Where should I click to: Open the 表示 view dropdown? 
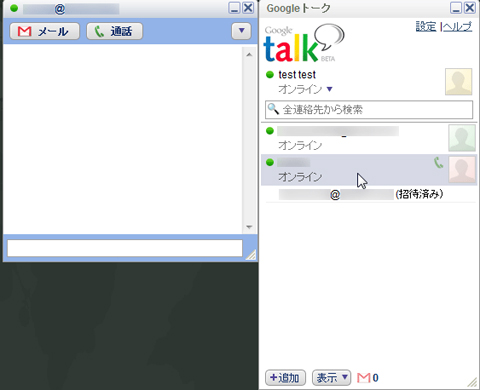pos(332,378)
